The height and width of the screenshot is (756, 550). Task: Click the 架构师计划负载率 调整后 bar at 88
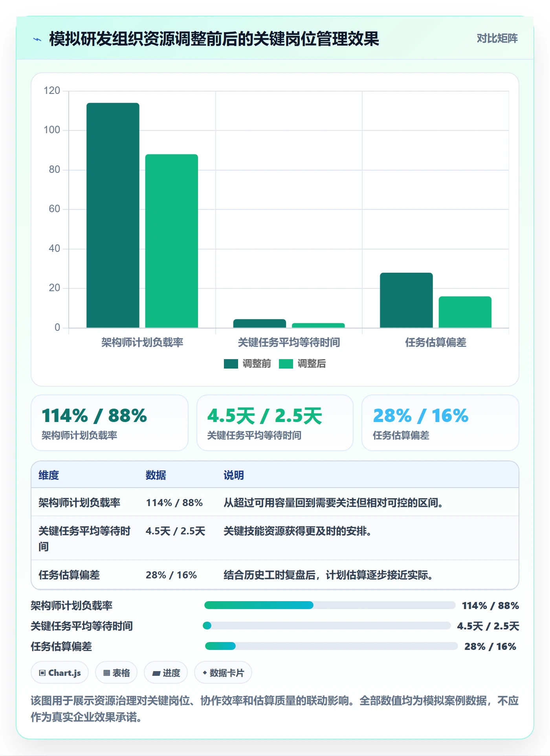[x=172, y=241]
